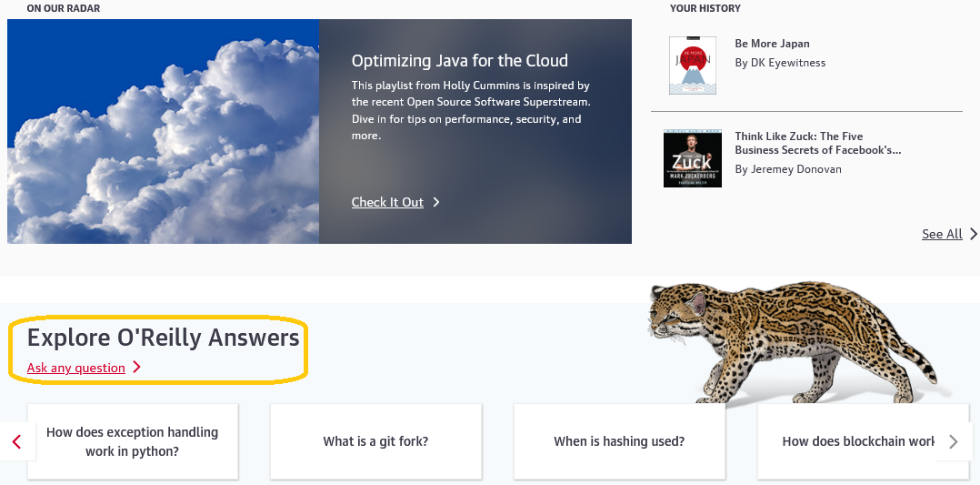Click the red chevron after Ask any question
The width and height of the screenshot is (980, 485).
tap(137, 368)
